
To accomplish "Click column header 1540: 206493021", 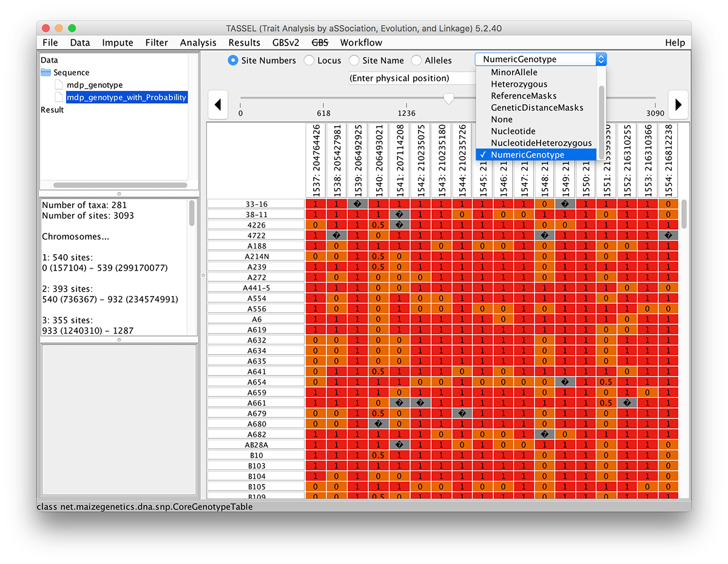I will point(378,161).
